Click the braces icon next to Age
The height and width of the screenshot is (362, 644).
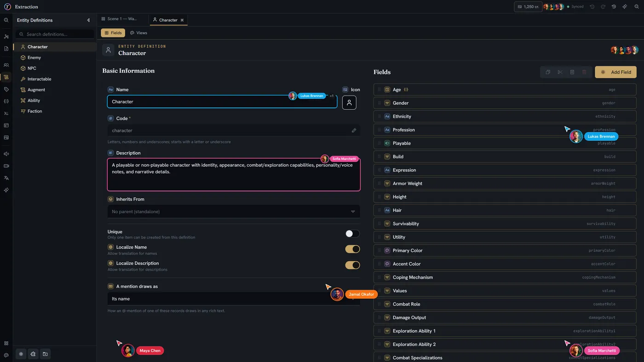click(406, 90)
